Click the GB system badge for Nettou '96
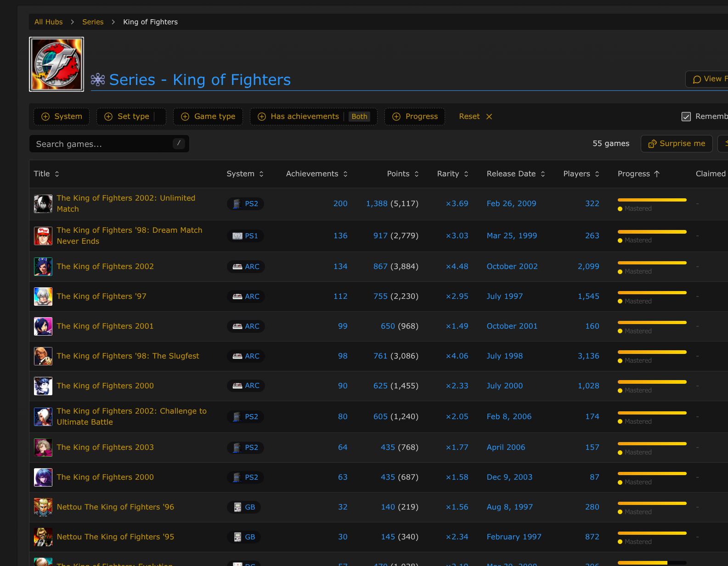 [244, 507]
